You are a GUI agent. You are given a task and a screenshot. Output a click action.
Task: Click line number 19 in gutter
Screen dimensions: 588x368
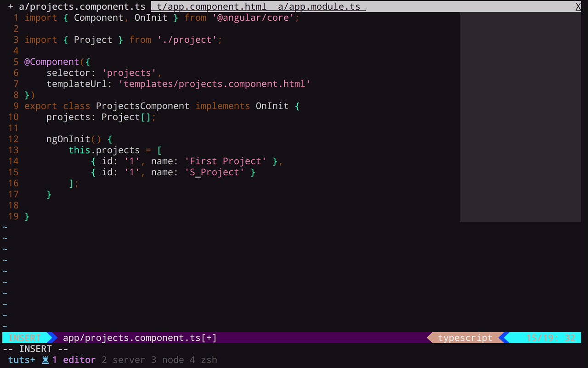coord(13,216)
